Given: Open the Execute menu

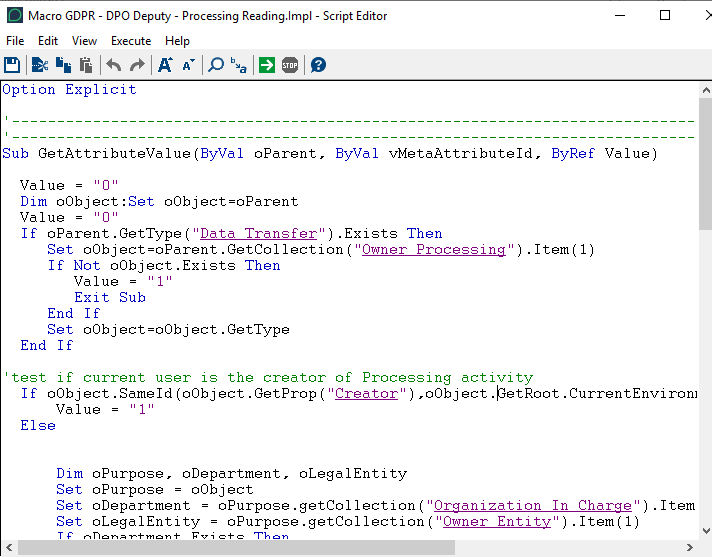Looking at the screenshot, I should click(131, 41).
